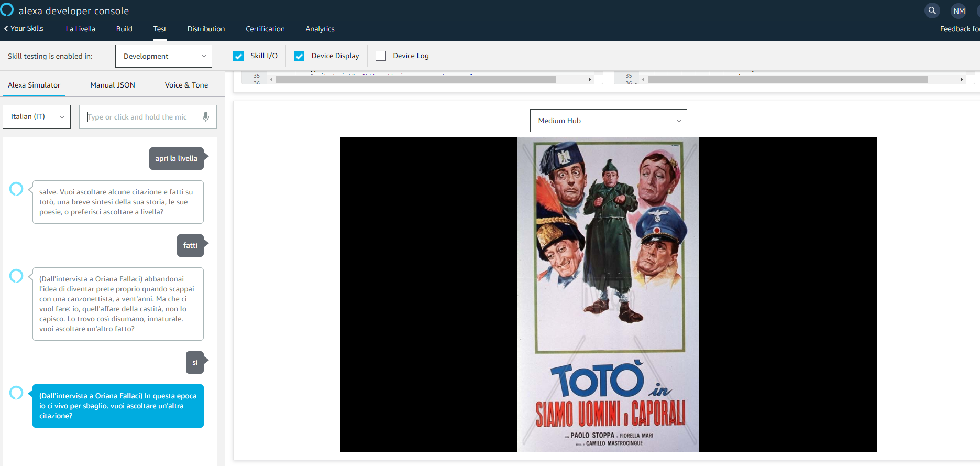This screenshot has width=980, height=466.
Task: Click the Totò movie poster image
Action: click(x=608, y=295)
